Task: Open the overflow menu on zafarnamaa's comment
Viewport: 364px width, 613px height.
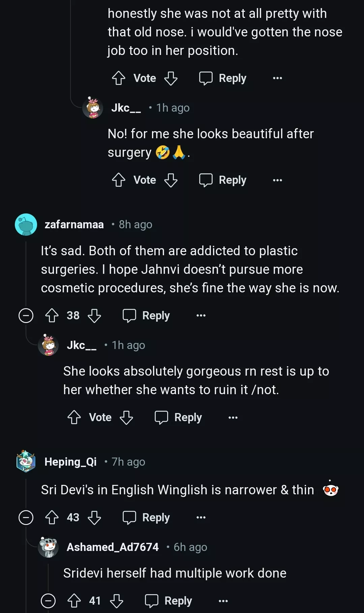Action: (201, 316)
